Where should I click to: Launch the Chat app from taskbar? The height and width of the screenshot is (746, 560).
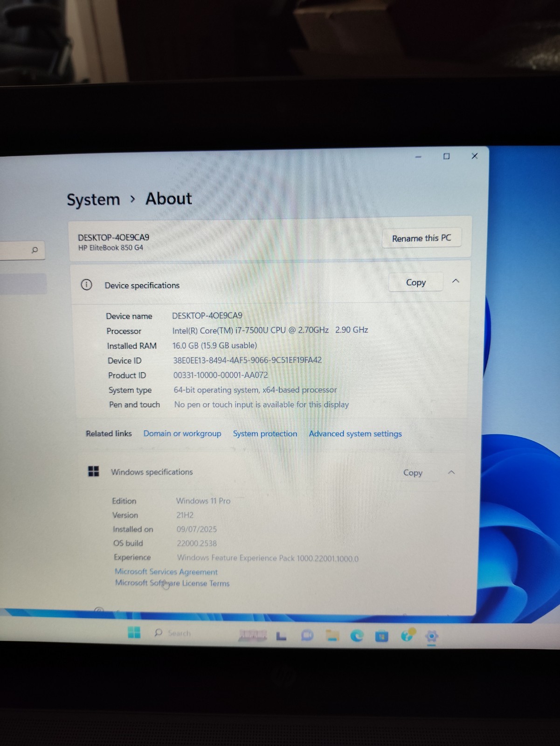coord(307,635)
